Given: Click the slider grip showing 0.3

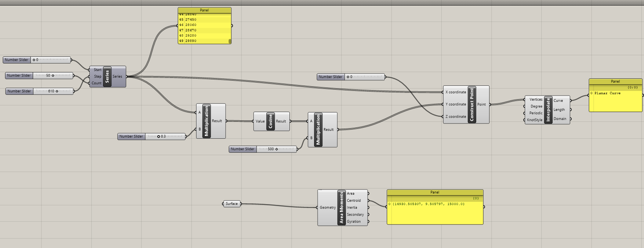Looking at the screenshot, I should [x=158, y=137].
